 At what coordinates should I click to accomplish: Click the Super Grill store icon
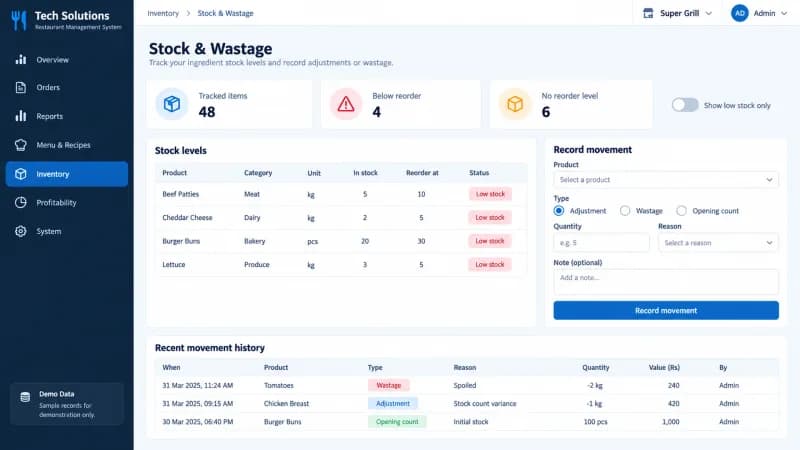coord(648,13)
